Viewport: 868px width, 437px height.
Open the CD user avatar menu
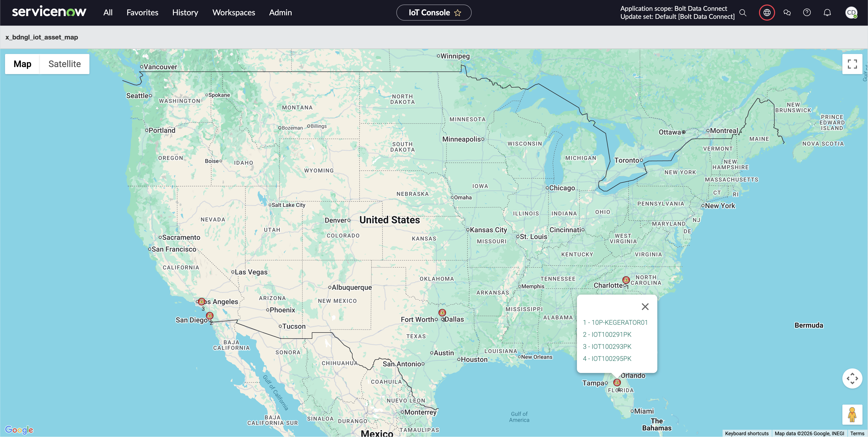tap(851, 13)
